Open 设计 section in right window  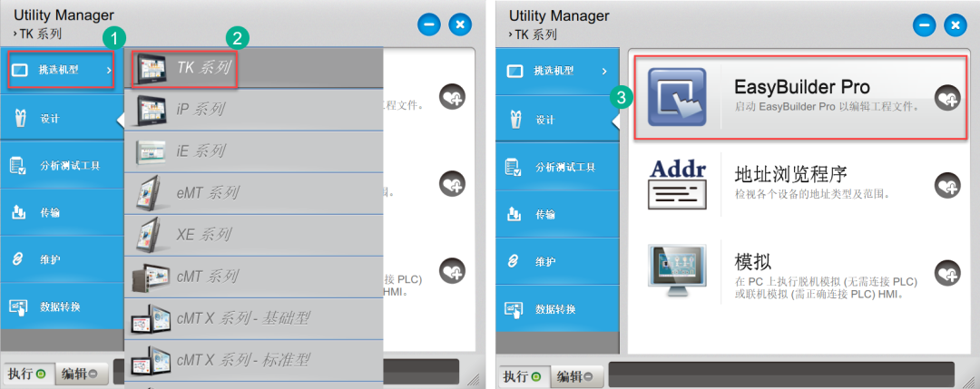click(x=557, y=120)
